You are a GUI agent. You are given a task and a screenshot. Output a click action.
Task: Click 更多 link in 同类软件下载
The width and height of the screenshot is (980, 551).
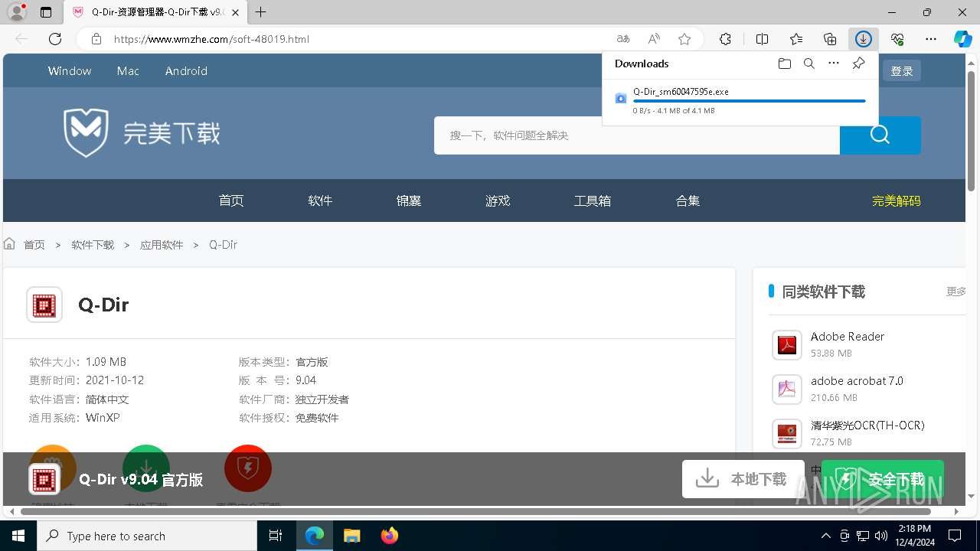click(956, 292)
